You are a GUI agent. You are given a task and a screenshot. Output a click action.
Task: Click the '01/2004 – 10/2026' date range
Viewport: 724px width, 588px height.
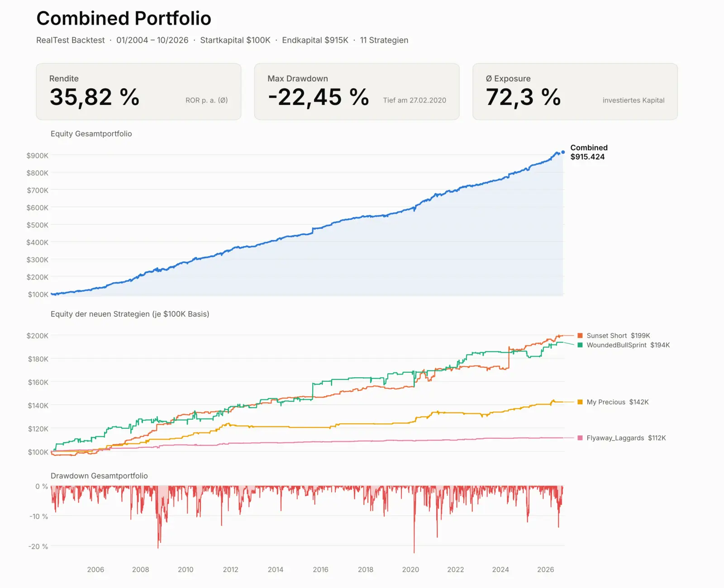[x=152, y=40]
